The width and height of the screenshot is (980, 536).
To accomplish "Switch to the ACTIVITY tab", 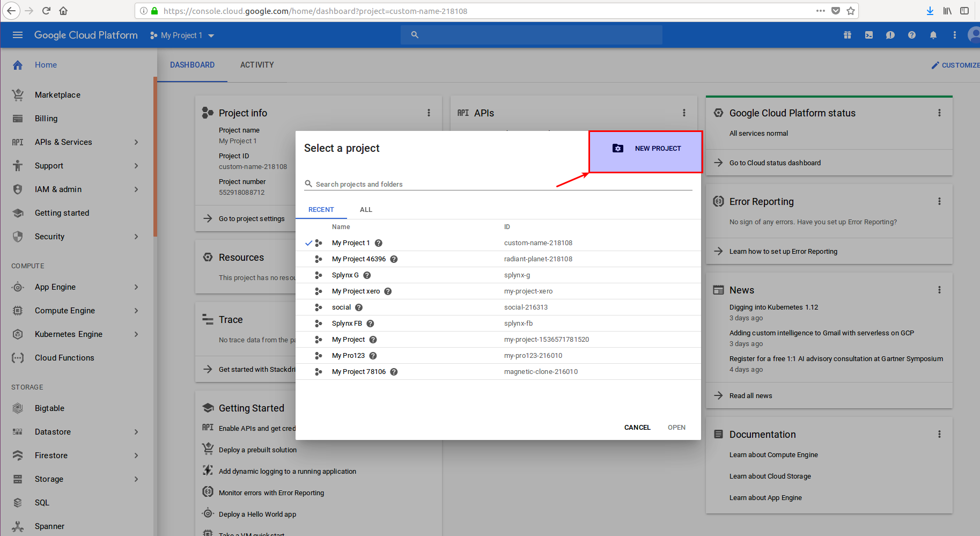I will 257,65.
